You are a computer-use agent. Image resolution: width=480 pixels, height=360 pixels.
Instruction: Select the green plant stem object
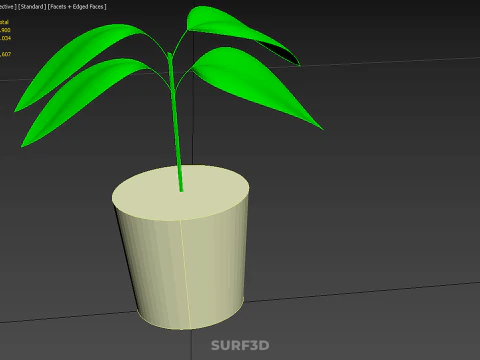(175, 123)
